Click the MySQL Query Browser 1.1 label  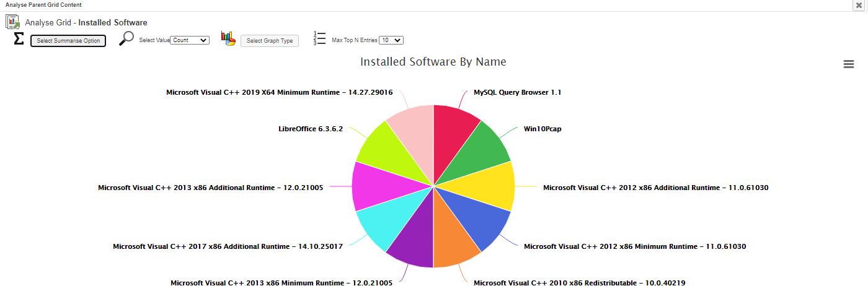coord(518,92)
